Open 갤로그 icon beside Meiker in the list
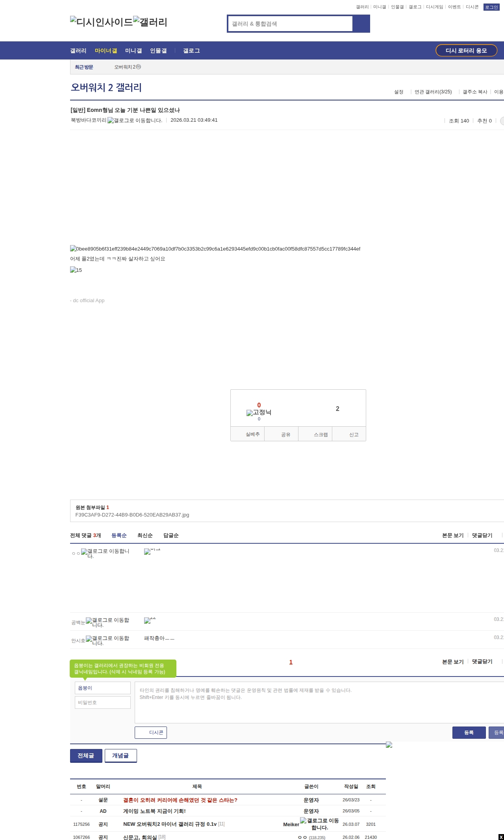The width and height of the screenshot is (504, 840). [319, 824]
